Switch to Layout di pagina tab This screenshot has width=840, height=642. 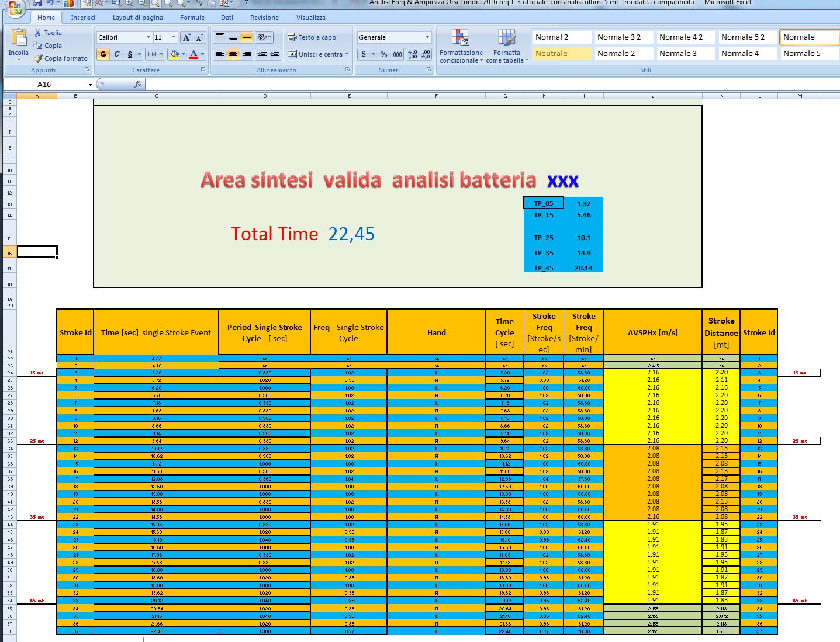[138, 18]
